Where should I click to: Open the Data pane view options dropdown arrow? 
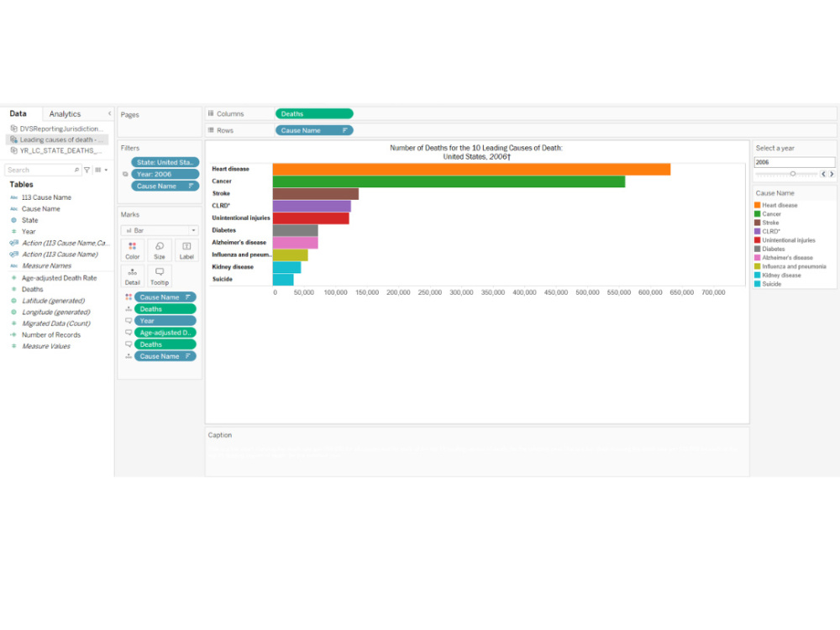click(106, 170)
